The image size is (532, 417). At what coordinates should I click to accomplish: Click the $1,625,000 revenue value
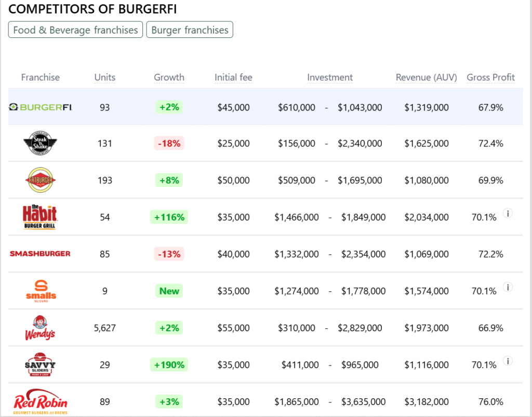point(427,143)
